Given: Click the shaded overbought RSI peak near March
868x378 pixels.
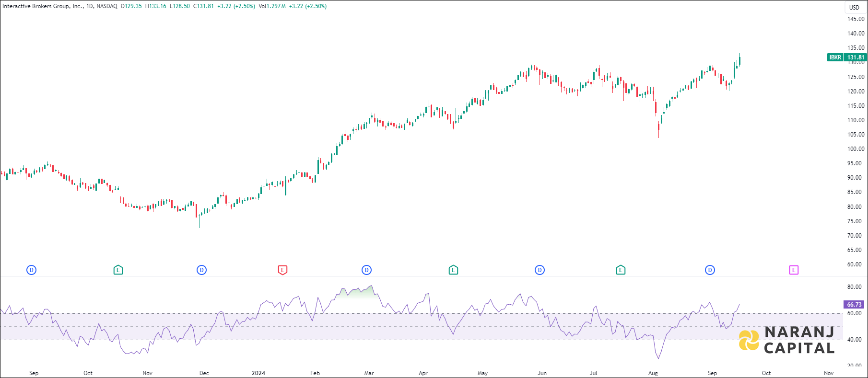Looking at the screenshot, I should [x=355, y=293].
